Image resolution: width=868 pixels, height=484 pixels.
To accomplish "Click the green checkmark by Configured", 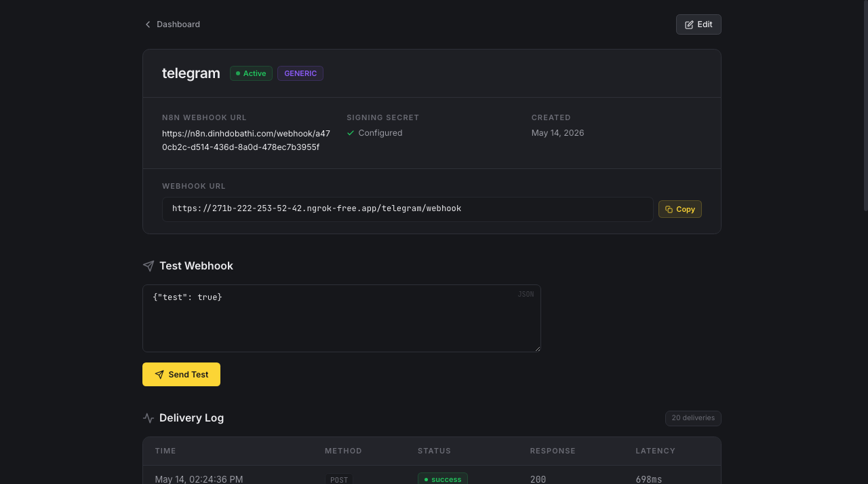I will [351, 133].
